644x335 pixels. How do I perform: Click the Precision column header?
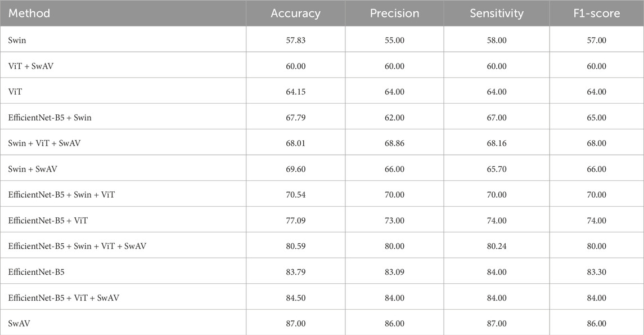click(x=394, y=13)
